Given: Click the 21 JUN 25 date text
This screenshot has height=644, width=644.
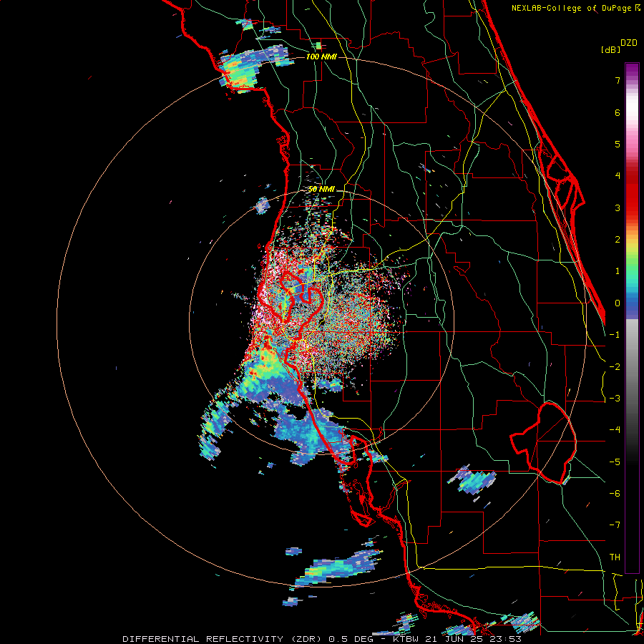Looking at the screenshot, I should click(454, 639).
